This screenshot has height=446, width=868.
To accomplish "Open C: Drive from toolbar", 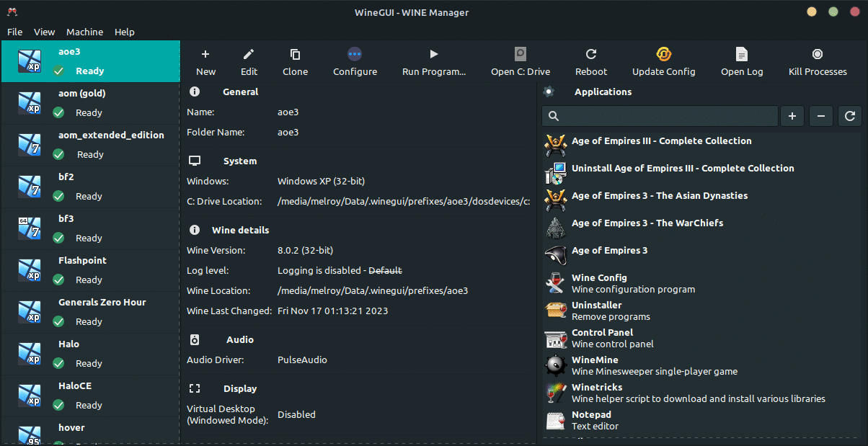I will point(521,55).
